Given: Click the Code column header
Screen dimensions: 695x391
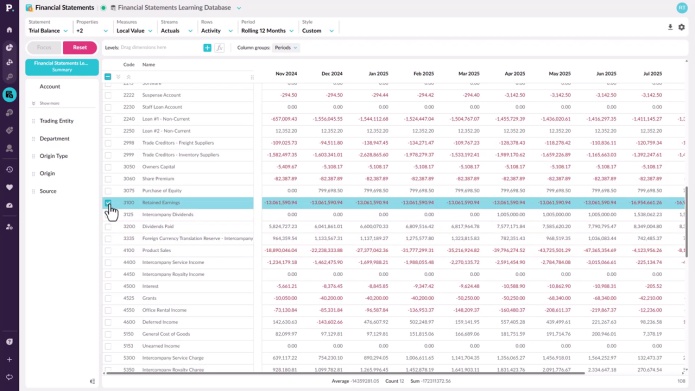Looking at the screenshot, I should pyautogui.click(x=129, y=65).
